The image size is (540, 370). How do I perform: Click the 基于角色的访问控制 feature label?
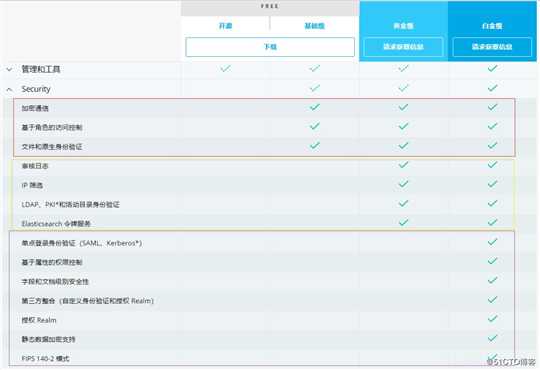[x=52, y=128]
